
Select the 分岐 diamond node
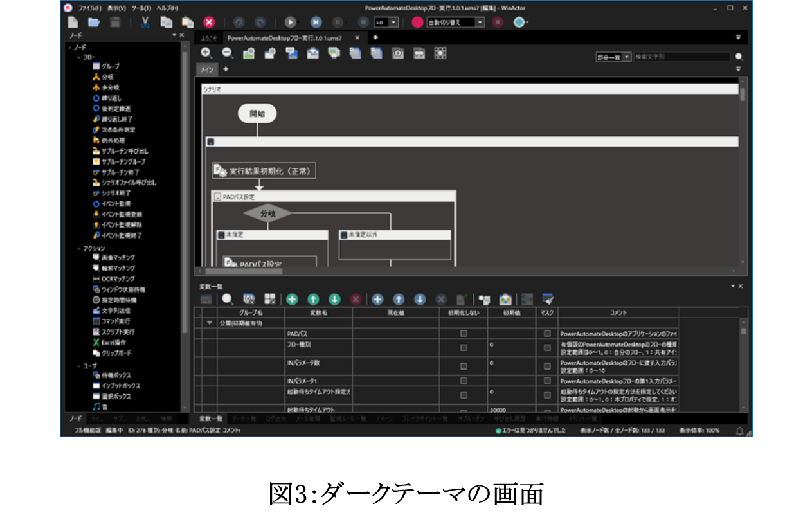coord(267,213)
